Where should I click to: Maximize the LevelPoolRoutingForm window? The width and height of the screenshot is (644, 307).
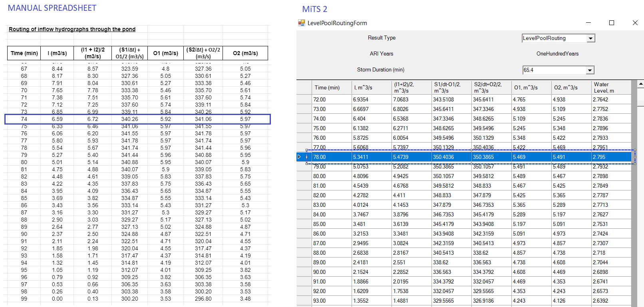click(x=611, y=23)
